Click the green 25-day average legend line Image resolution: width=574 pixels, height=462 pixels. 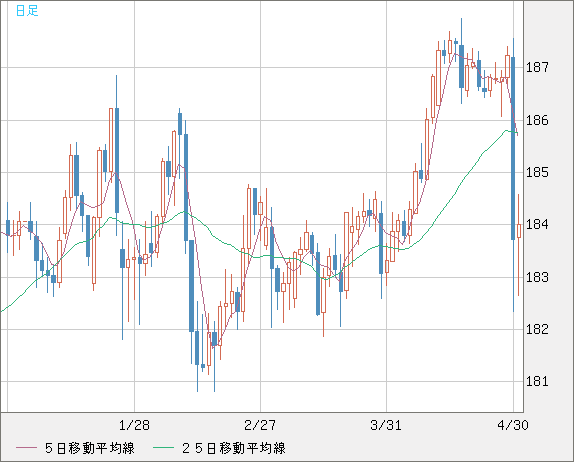pyautogui.click(x=163, y=448)
